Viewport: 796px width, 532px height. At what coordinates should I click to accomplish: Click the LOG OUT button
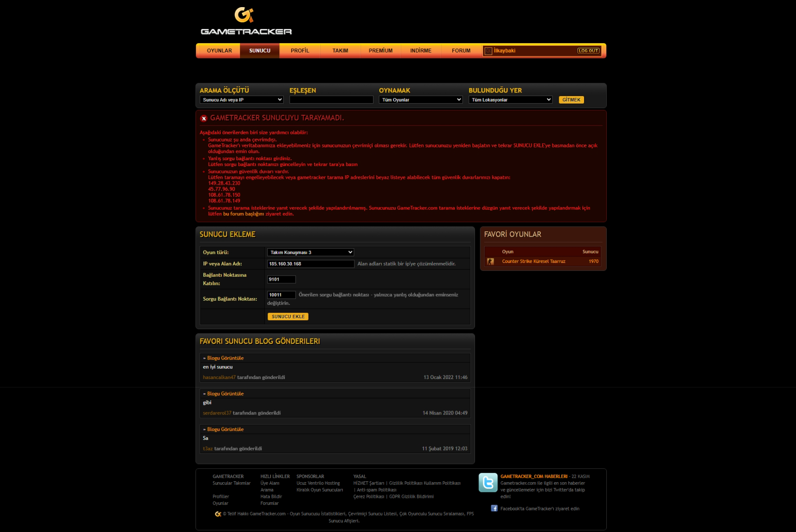[x=588, y=51]
